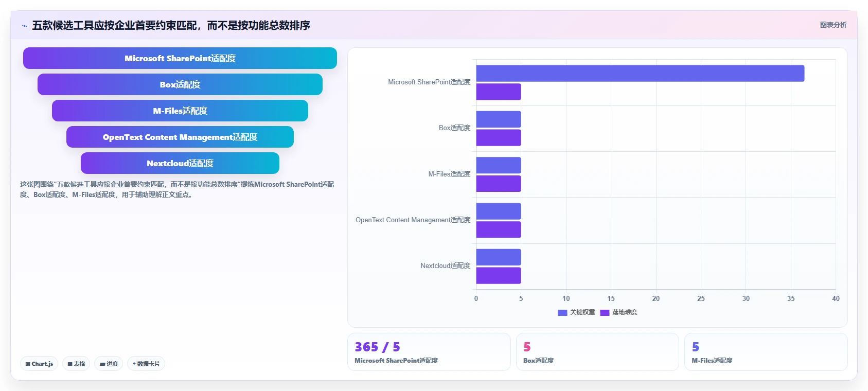Viewport: 868px width, 391px height.
Task: Open the 365 / 5 SharePoint data card
Action: (x=429, y=352)
